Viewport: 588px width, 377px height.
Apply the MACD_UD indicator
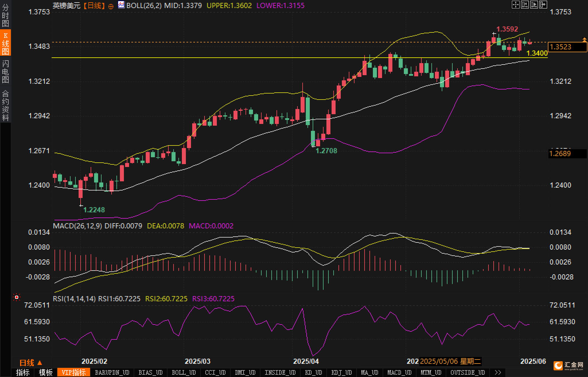[x=399, y=372]
